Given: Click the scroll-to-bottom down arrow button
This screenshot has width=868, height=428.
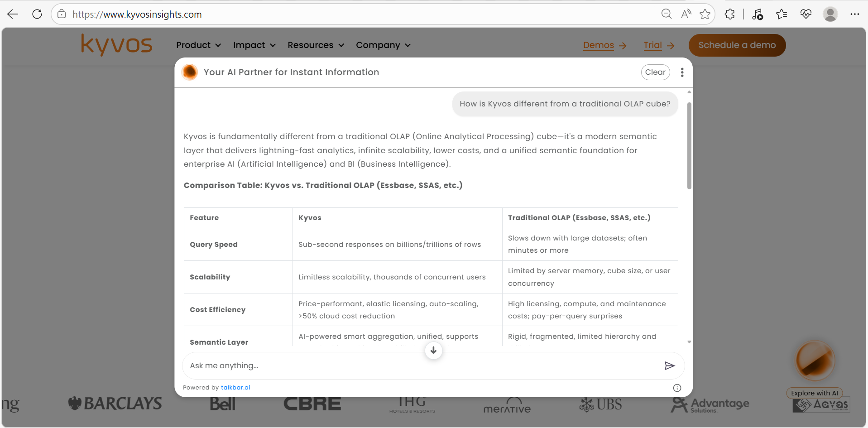Looking at the screenshot, I should pos(433,350).
